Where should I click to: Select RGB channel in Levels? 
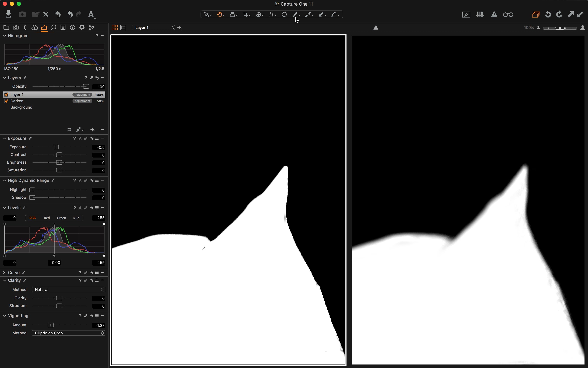click(32, 218)
